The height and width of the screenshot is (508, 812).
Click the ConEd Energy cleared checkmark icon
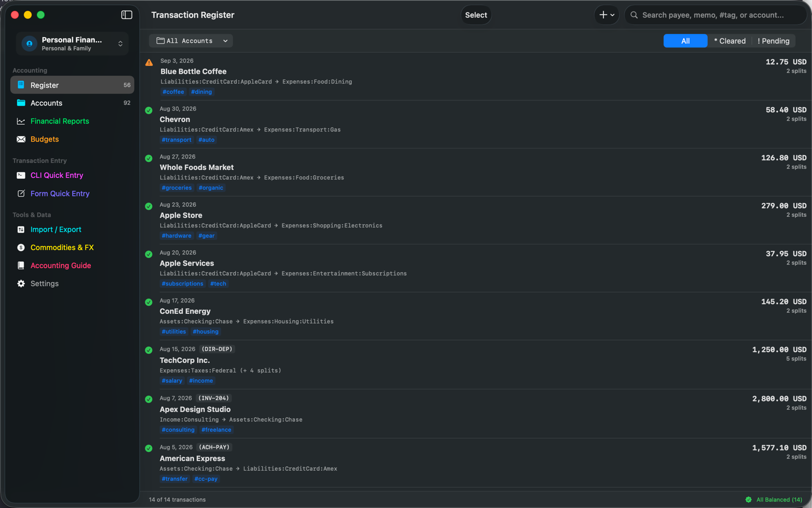[148, 303]
